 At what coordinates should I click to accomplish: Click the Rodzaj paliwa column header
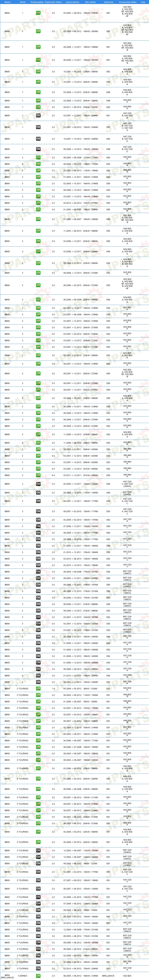tap(37, 2)
